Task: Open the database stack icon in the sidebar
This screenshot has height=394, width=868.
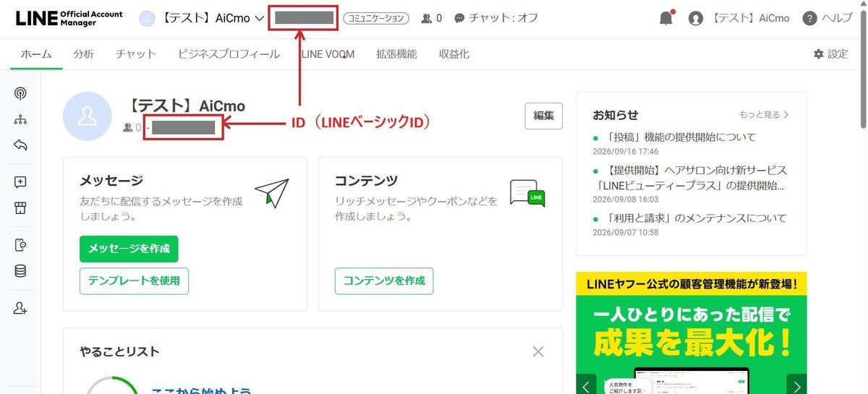Action: [20, 271]
